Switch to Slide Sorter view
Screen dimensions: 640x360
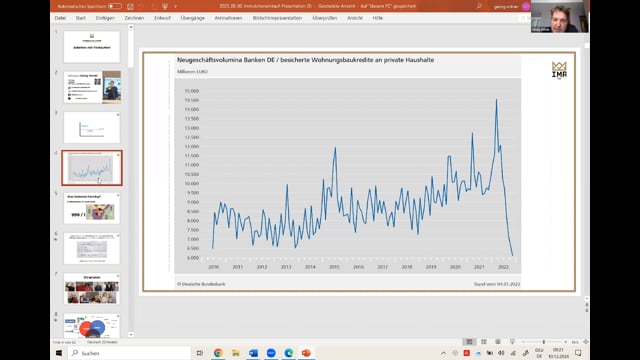(484, 342)
